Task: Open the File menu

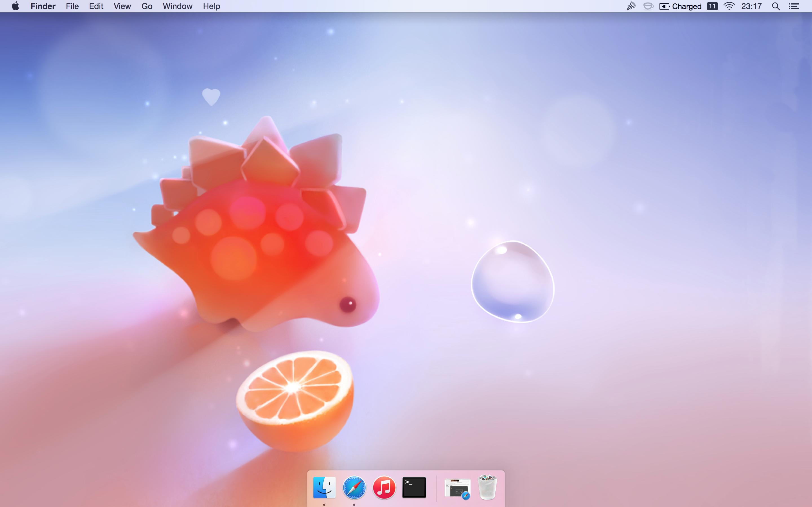Action: point(72,6)
